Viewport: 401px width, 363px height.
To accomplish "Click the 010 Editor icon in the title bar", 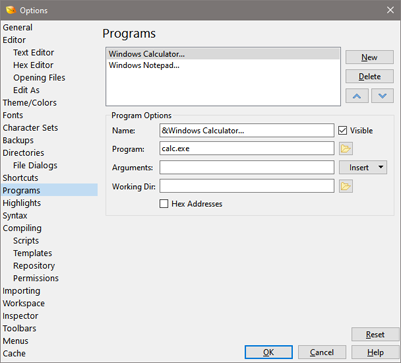I will (11, 10).
